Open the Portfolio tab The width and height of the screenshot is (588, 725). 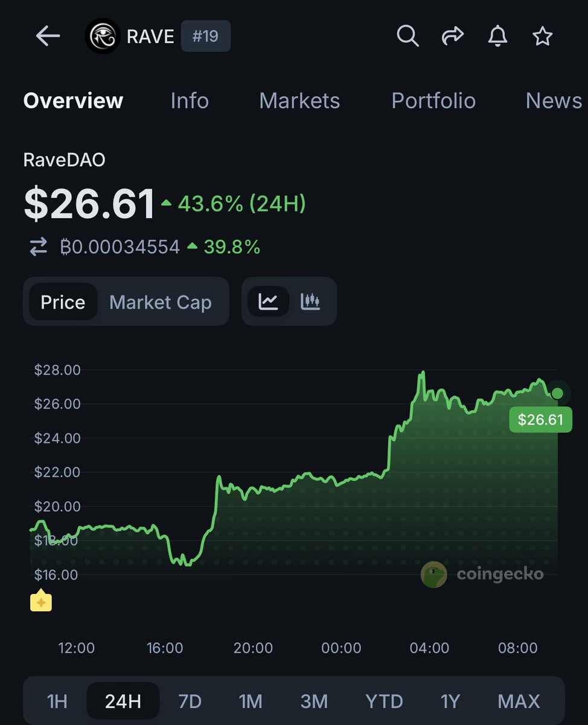point(433,100)
